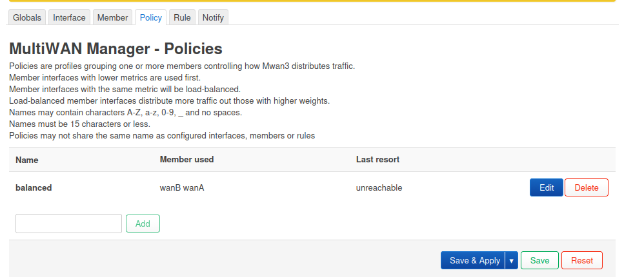Reset the unsaved changes
The height and width of the screenshot is (277, 644).
(582, 260)
